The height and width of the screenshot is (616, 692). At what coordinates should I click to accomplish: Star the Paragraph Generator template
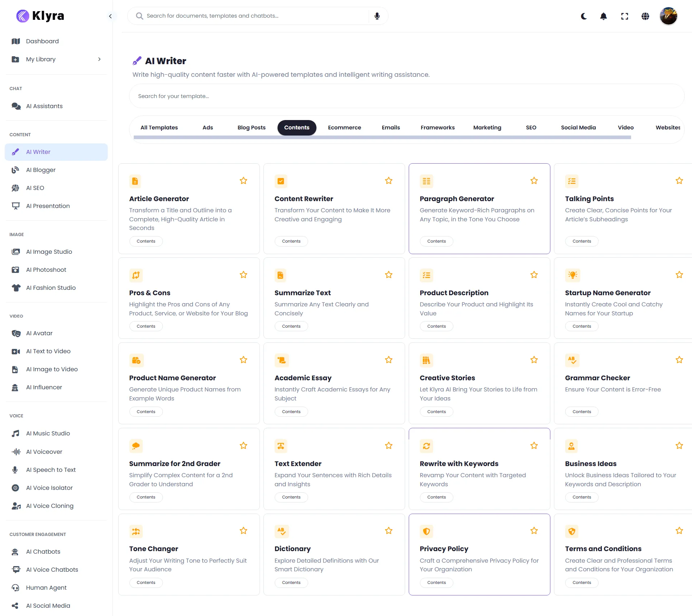(x=534, y=181)
